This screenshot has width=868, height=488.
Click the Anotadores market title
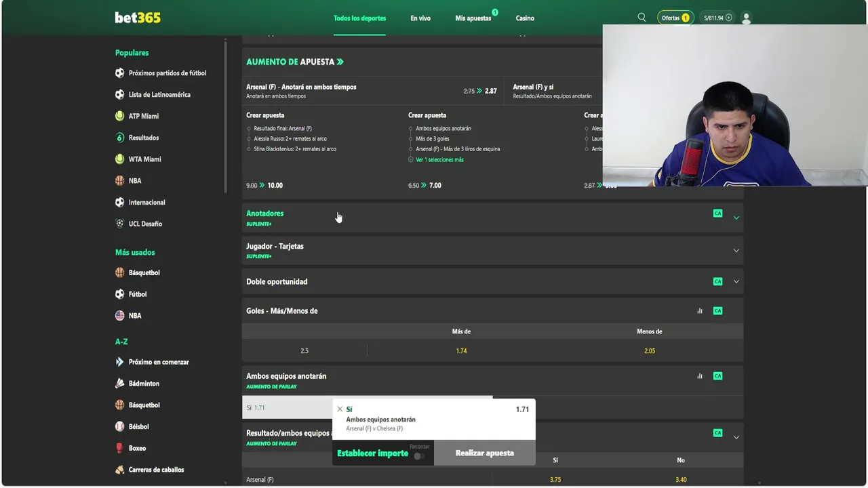coord(264,213)
